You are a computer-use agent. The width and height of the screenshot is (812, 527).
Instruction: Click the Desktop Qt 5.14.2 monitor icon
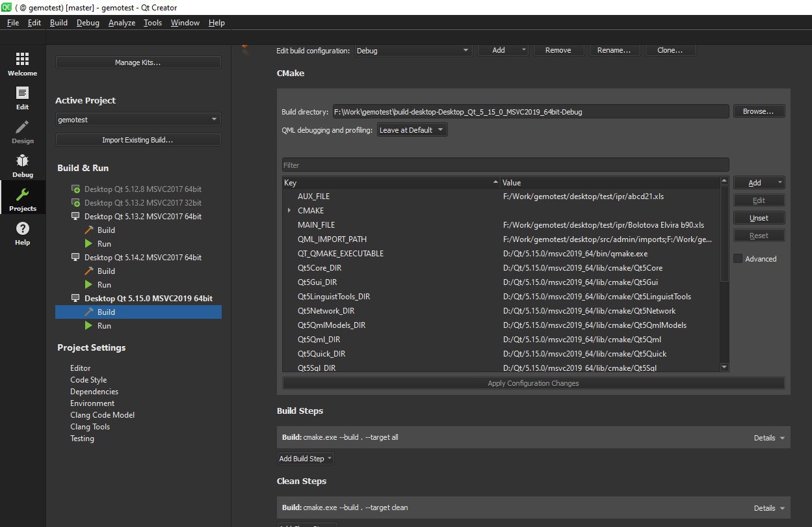click(75, 258)
